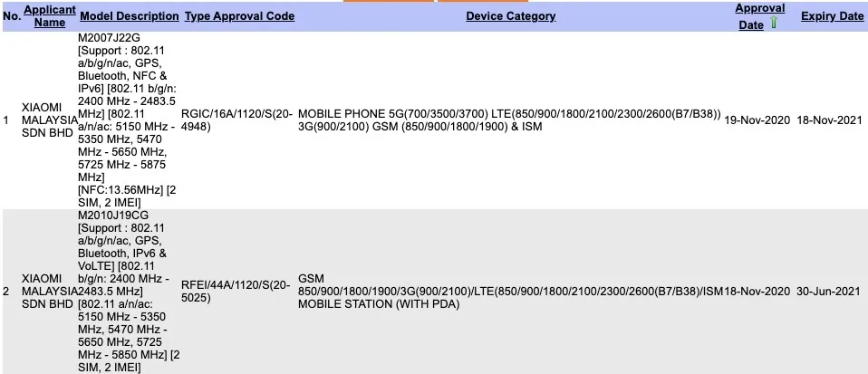Select approval code RGIC/16A/1120/S(20-4948)
The image size is (868, 374).
[235, 120]
